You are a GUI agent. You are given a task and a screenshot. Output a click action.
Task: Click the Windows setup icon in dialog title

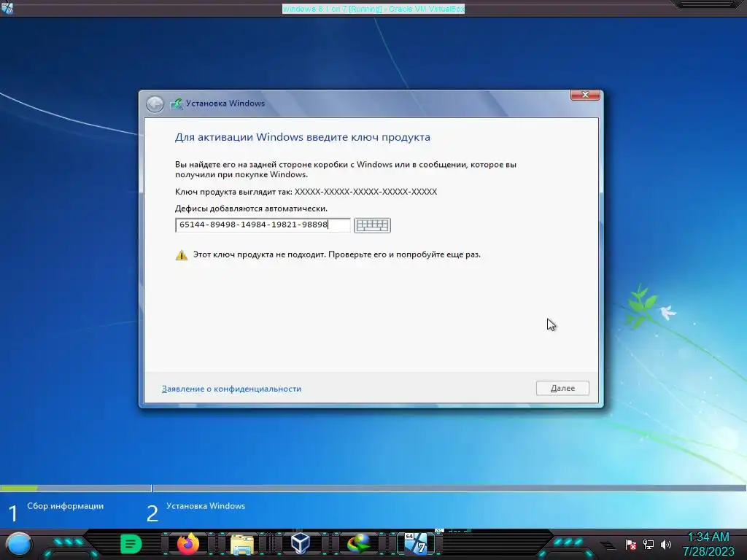[177, 104]
